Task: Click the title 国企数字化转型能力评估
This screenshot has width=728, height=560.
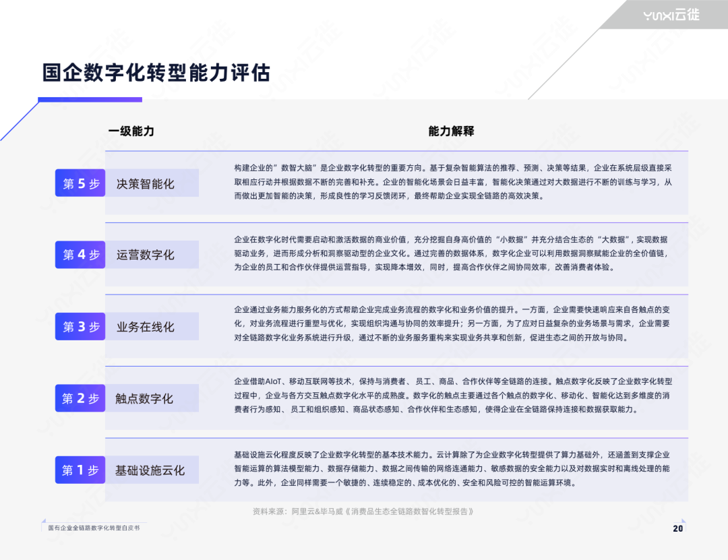Action: coord(156,73)
